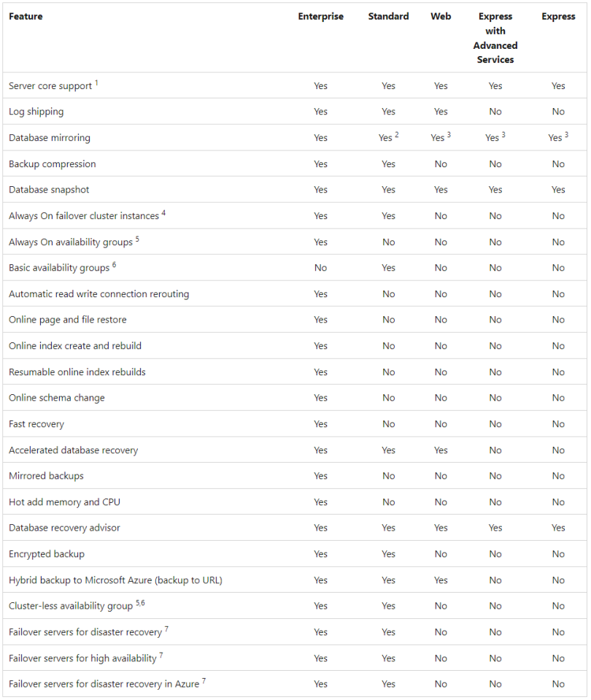
Task: Click the Standard column header
Action: [x=388, y=17]
